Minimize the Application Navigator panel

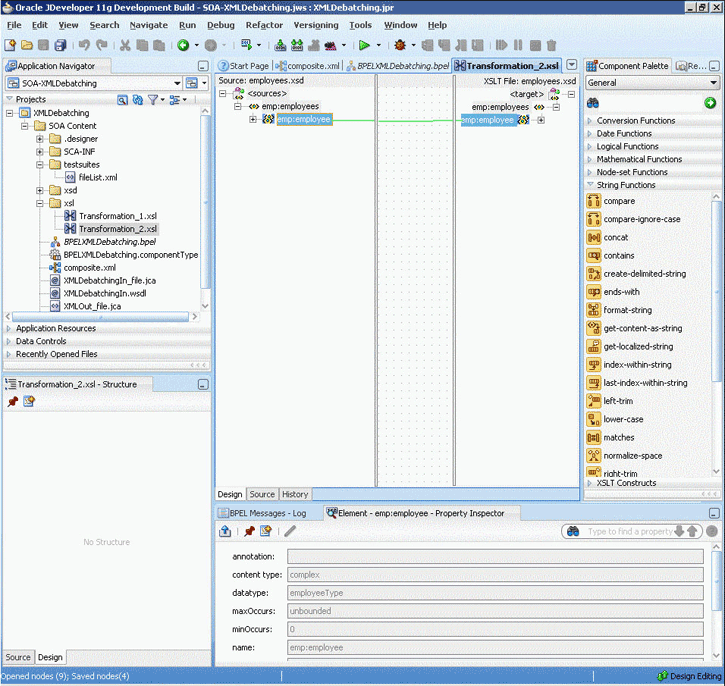203,66
